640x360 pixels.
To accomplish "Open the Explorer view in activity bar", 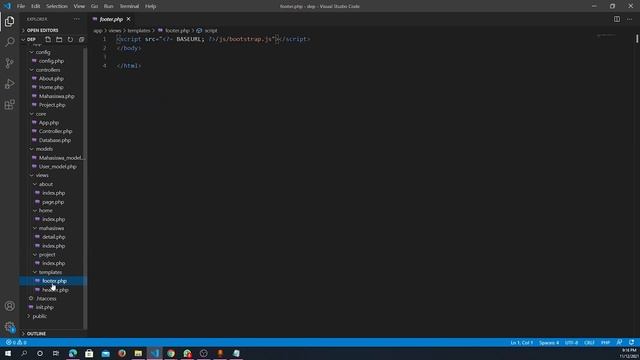I will (9, 21).
